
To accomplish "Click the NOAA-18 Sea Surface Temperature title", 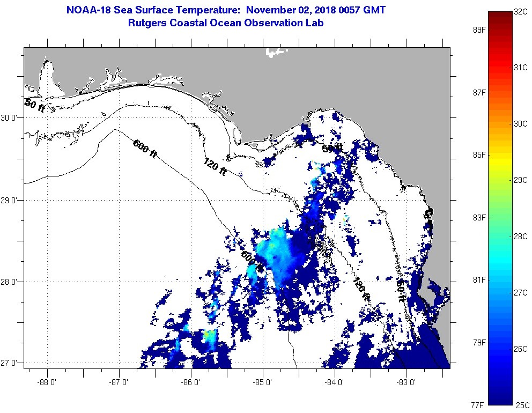I will coord(226,10).
